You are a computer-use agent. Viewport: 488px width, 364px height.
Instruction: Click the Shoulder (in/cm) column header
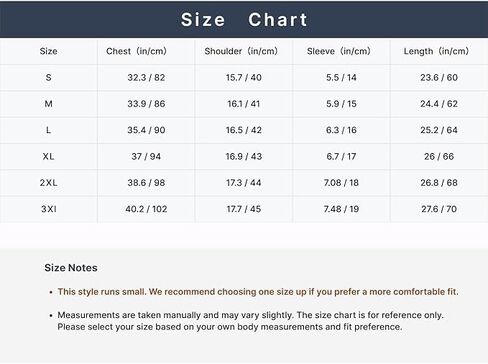[241, 51]
